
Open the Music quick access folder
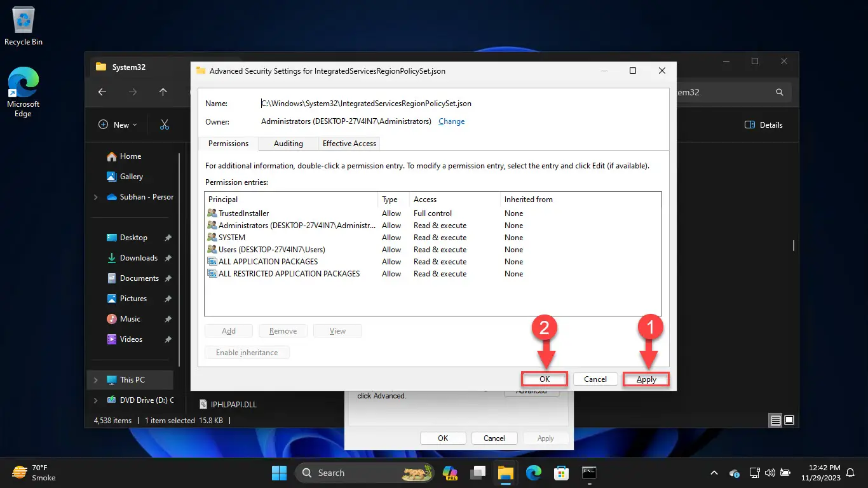tap(130, 319)
